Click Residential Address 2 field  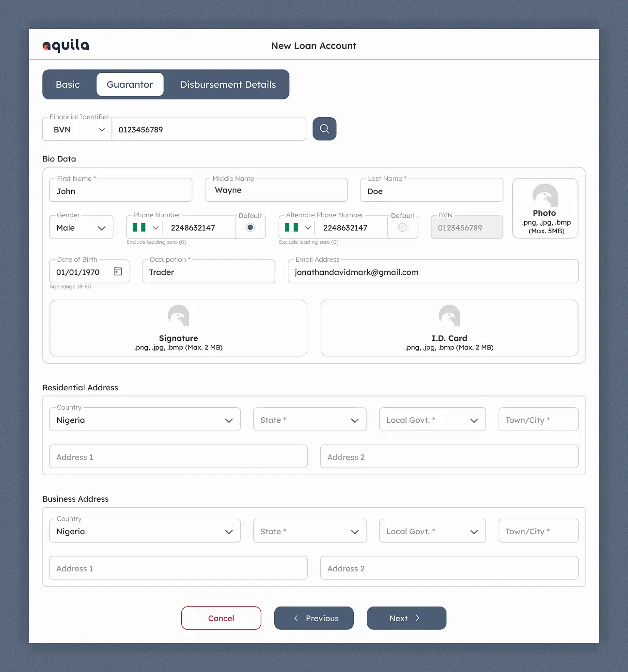[x=449, y=457]
